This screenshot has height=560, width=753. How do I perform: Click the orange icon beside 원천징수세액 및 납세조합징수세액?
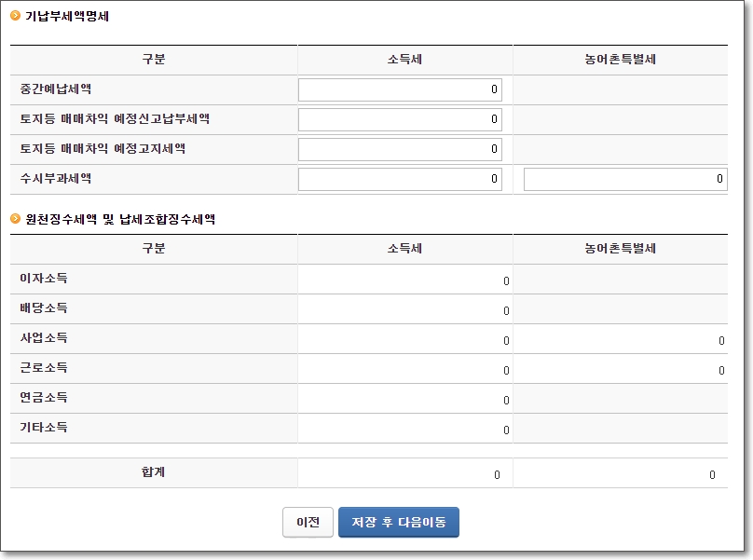tap(15, 219)
